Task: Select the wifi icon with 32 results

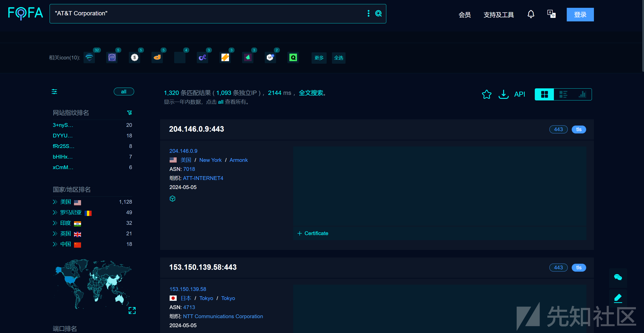Action: coord(89,58)
